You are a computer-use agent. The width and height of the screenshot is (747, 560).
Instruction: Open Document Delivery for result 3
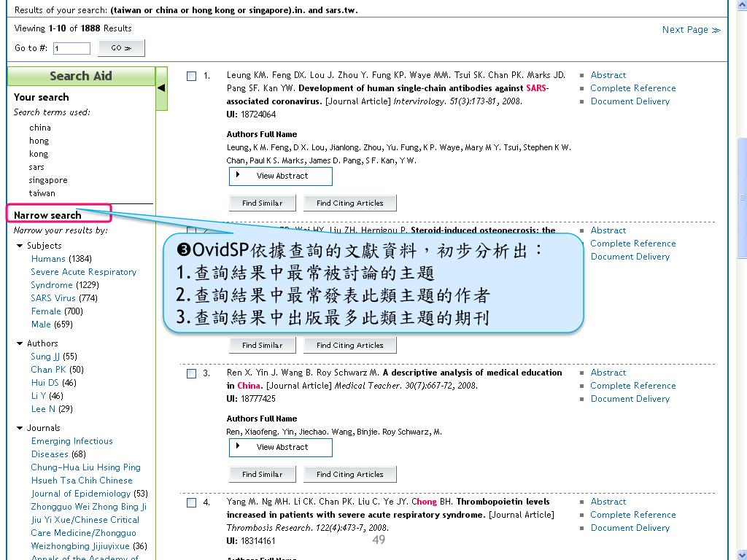(630, 399)
